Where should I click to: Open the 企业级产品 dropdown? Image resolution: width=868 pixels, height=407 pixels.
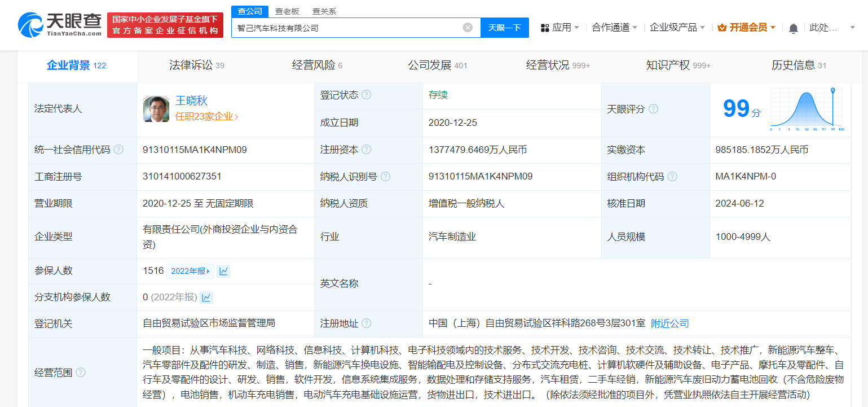677,27
